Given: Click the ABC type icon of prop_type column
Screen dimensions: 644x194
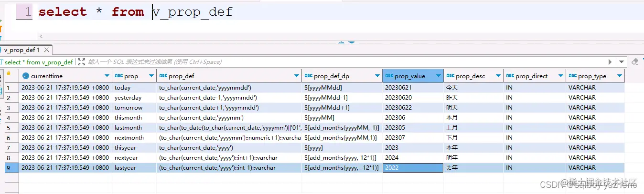Looking at the screenshot, I should 573,76.
